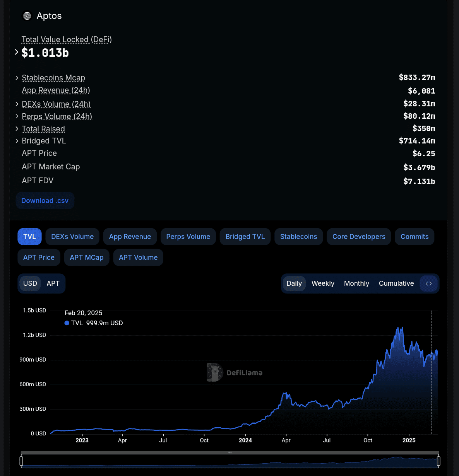459x476 pixels.
Task: Switch to the App Revenue tab
Action: (130, 236)
